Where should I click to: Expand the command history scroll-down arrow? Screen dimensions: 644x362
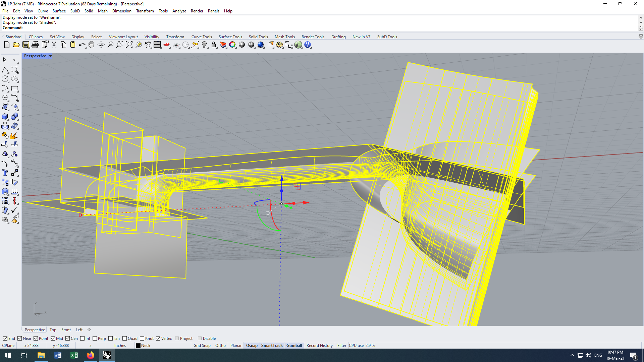click(x=641, y=22)
